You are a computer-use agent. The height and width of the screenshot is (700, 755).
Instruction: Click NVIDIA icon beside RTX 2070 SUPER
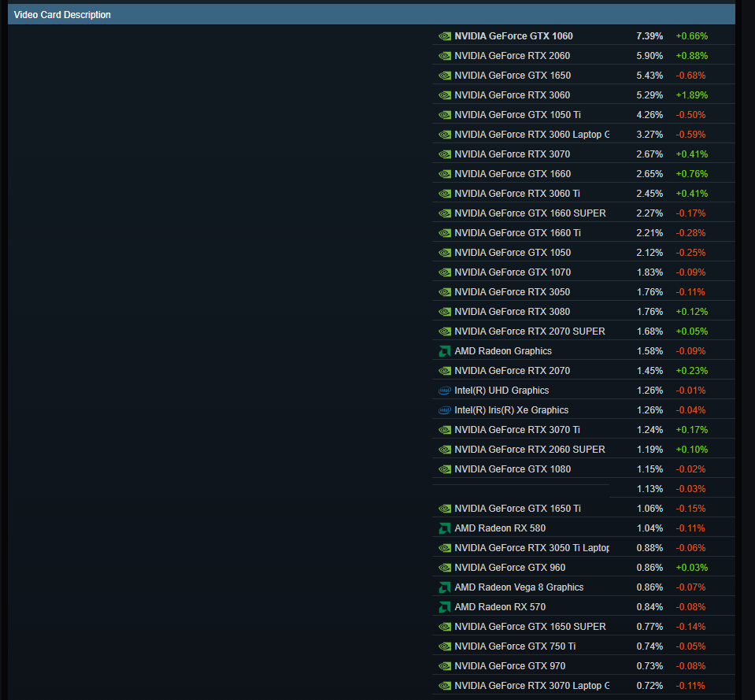pos(445,331)
